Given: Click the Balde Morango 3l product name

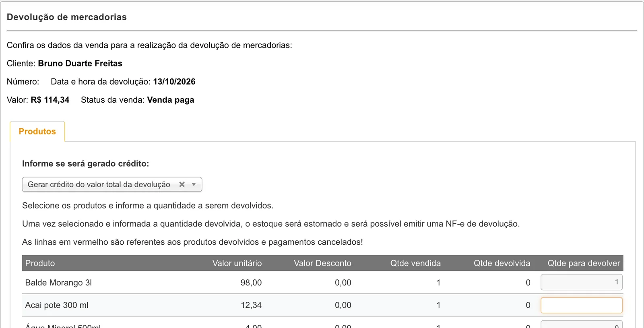Looking at the screenshot, I should tap(58, 283).
